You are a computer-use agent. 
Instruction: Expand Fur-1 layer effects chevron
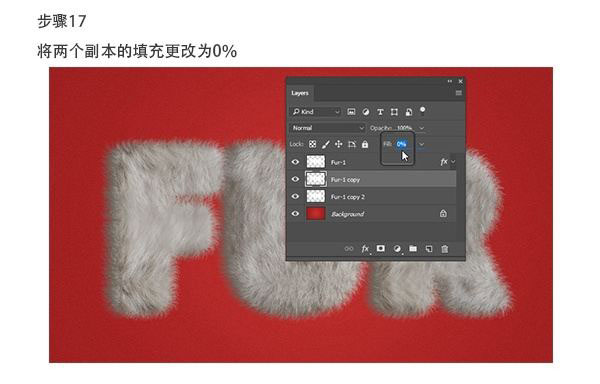453,162
